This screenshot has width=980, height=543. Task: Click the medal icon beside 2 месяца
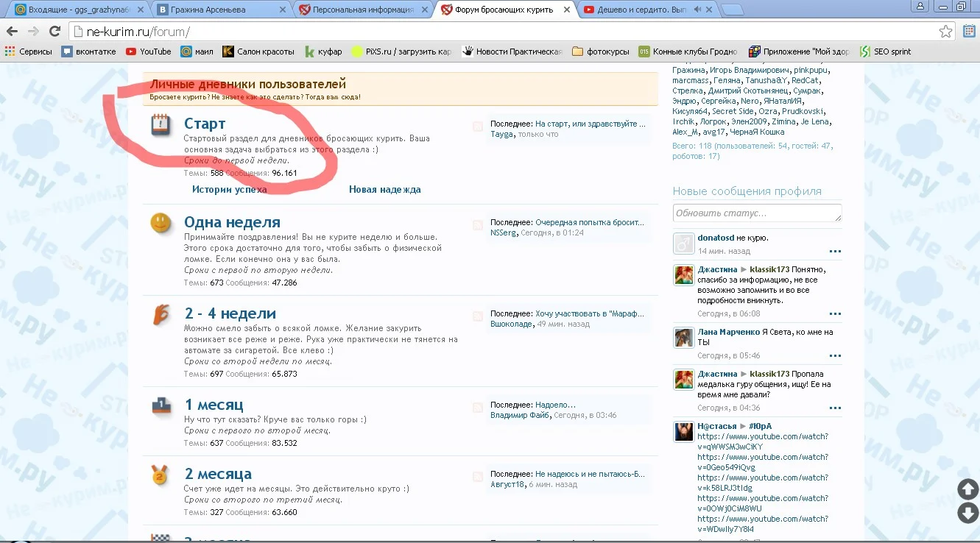tap(161, 475)
